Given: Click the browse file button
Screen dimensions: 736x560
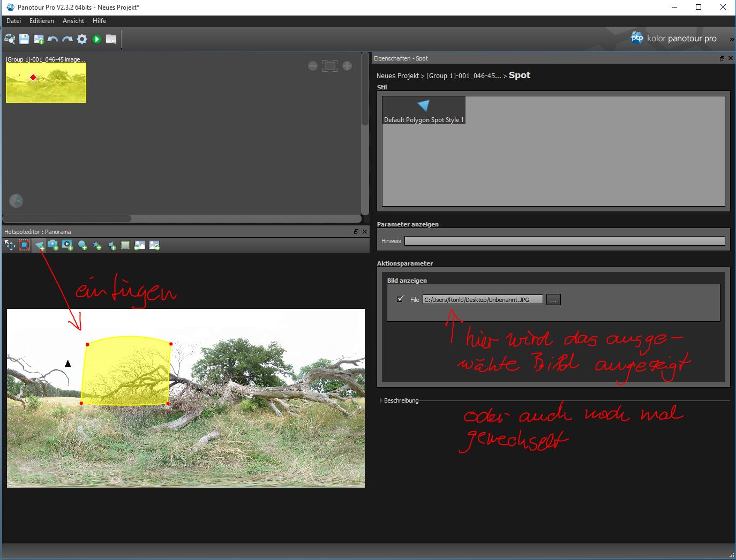Looking at the screenshot, I should (553, 300).
